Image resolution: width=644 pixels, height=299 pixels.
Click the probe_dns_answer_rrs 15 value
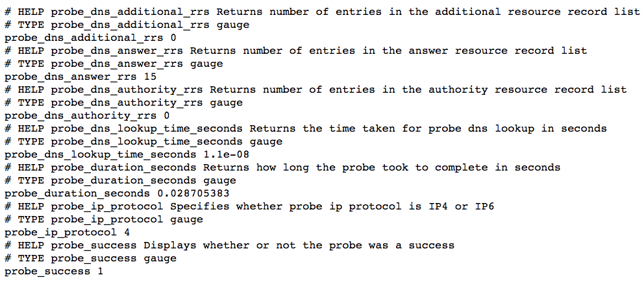pos(151,77)
